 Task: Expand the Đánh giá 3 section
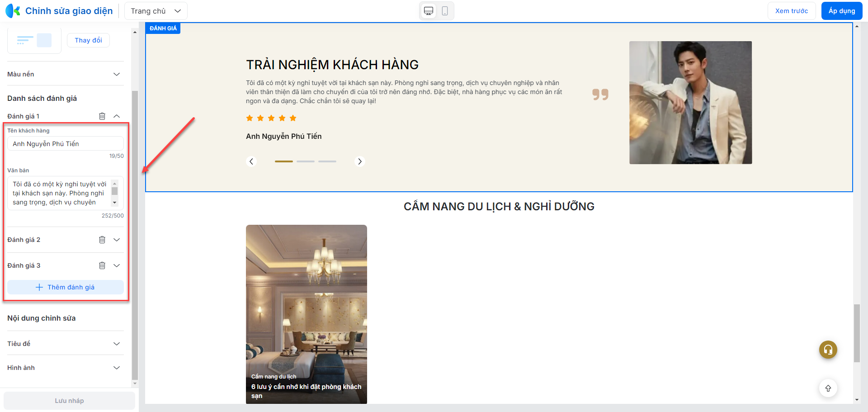coord(117,265)
